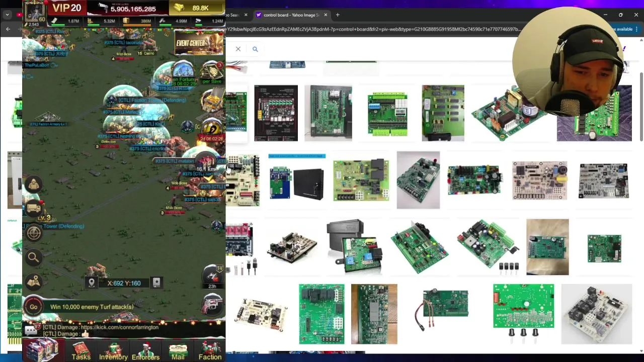This screenshot has height=362, width=644.
Task: Open a new browser tab
Action: click(x=338, y=15)
